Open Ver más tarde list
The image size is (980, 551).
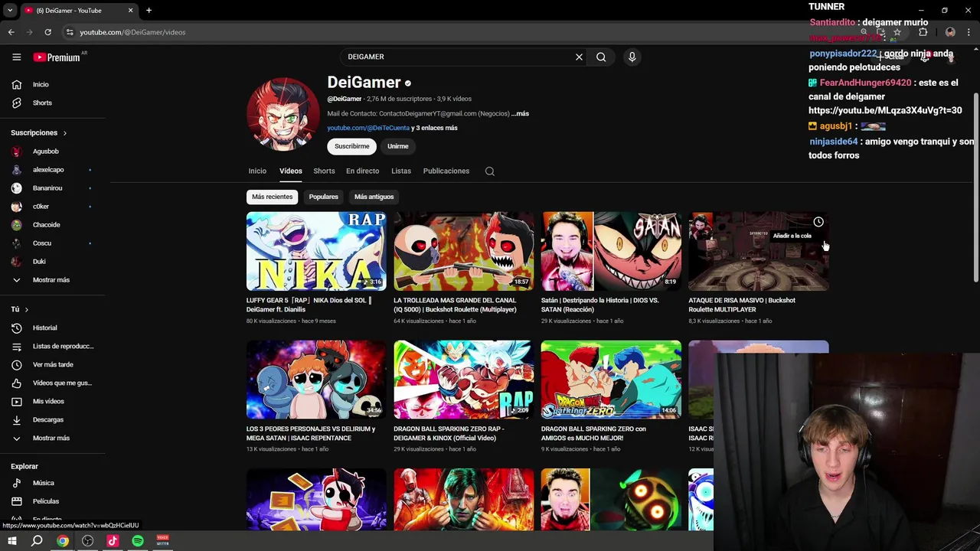click(53, 364)
